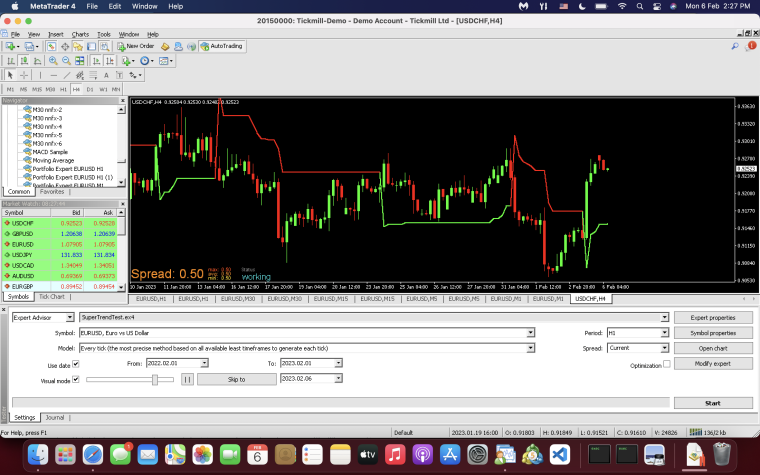
Task: Click the Zoom Out magnifier icon
Action: (x=66, y=61)
